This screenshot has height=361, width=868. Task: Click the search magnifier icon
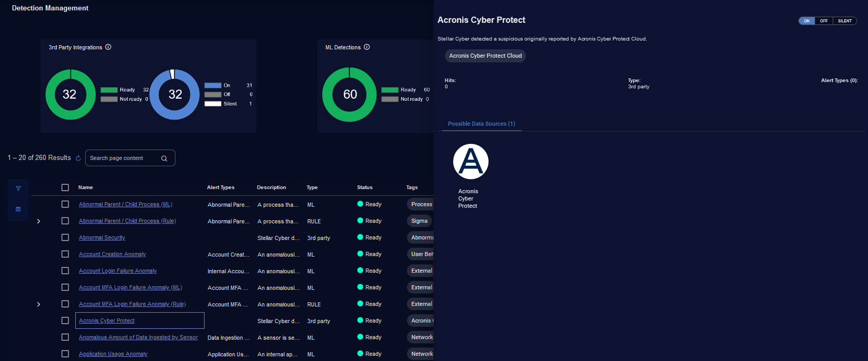[x=164, y=158]
